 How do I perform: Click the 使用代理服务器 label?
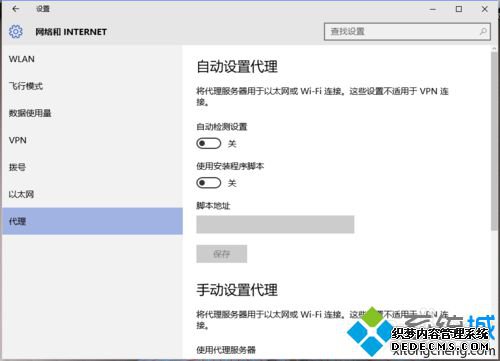226,350
